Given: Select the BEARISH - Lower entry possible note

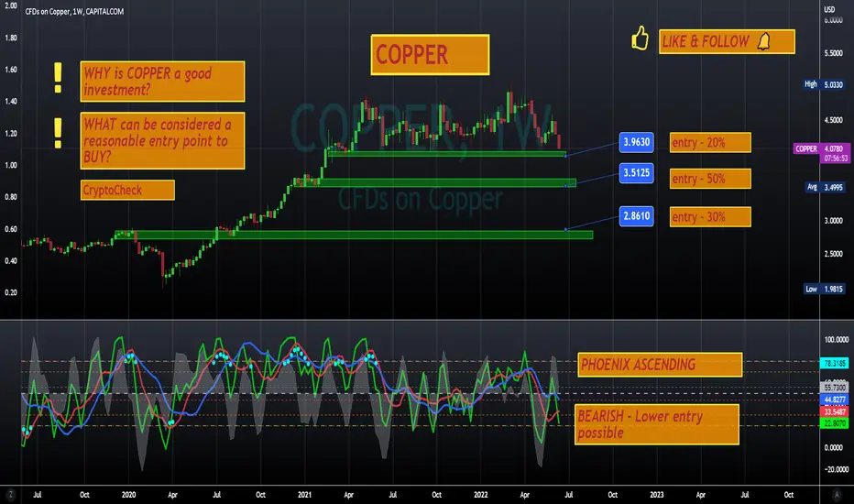Looking at the screenshot, I should pyautogui.click(x=657, y=424).
